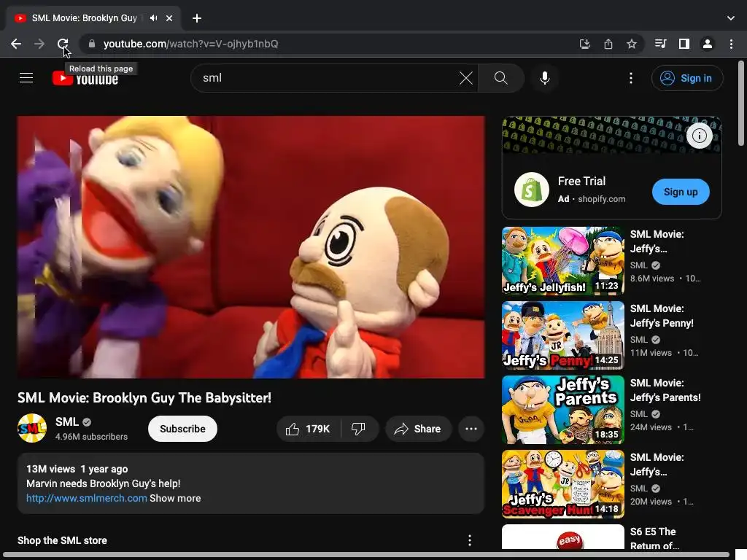
Task: Click S6 E5 The Return of... title
Action: (654, 539)
